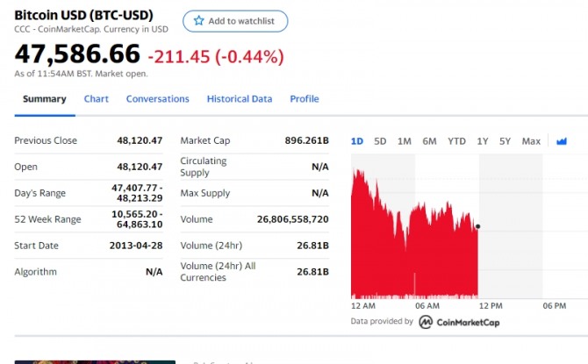Switch chart to 1Y range
Image resolution: width=588 pixels, height=364 pixels.
(x=483, y=141)
